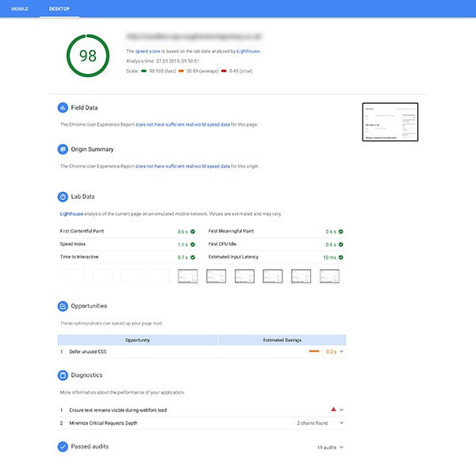Click the Minimize Critical Requests Depth text
Image resolution: width=476 pixels, height=465 pixels.
(103, 423)
